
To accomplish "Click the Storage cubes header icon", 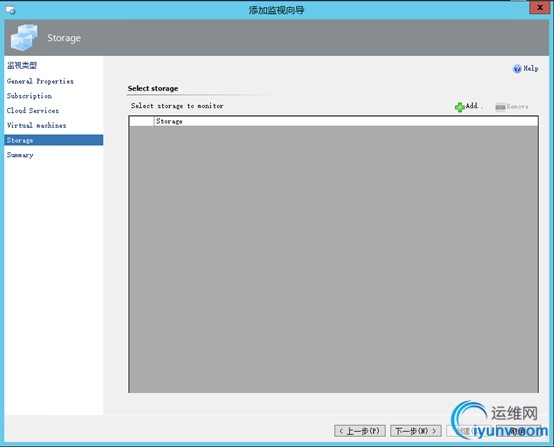I will (24, 37).
